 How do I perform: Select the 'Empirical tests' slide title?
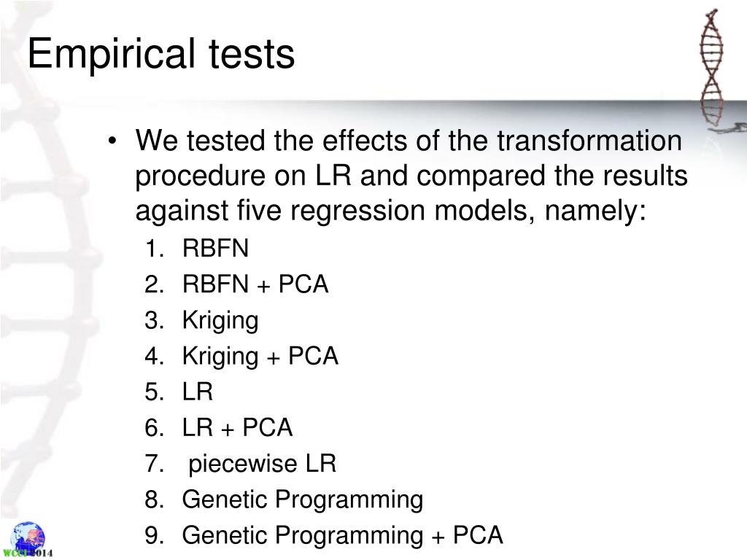click(x=161, y=54)
